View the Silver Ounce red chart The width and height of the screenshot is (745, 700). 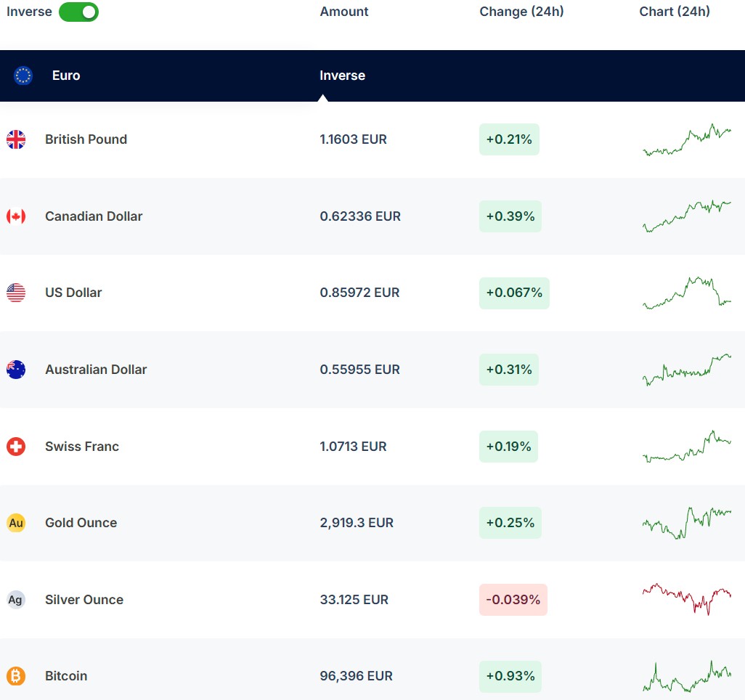coord(687,598)
